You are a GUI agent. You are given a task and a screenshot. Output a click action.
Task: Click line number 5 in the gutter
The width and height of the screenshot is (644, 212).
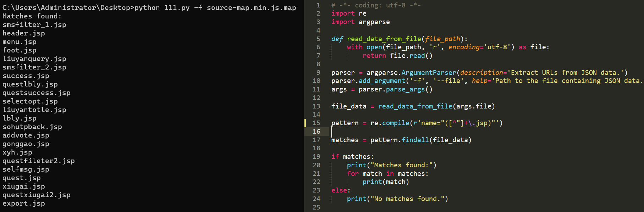coord(318,39)
